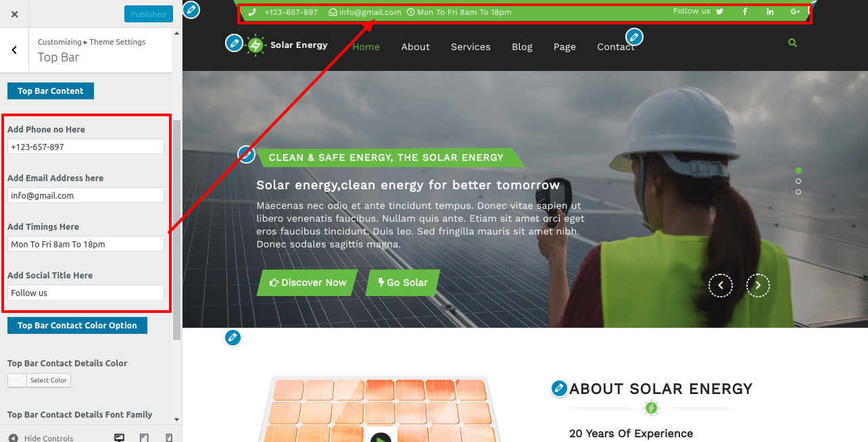Click the Discover Now button

[x=307, y=283]
